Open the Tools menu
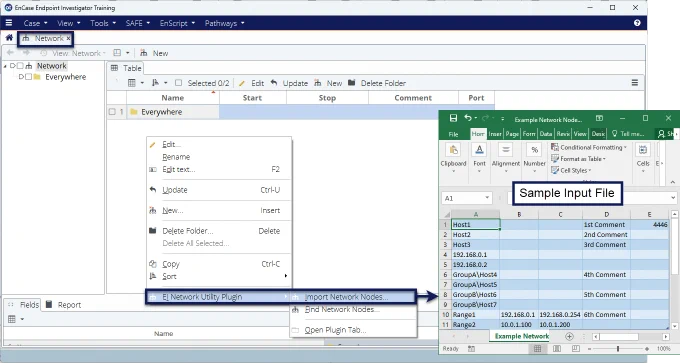The height and width of the screenshot is (363, 680). (x=103, y=23)
